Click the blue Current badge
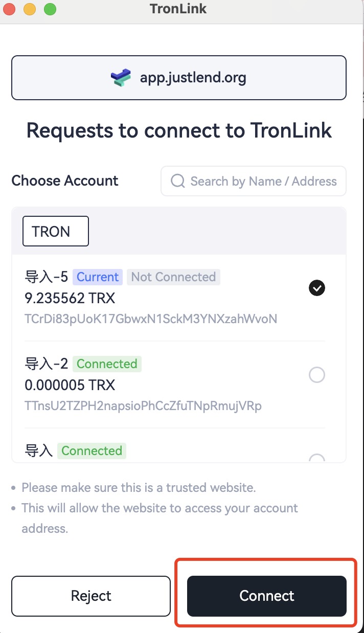The width and height of the screenshot is (364, 633). tap(98, 277)
